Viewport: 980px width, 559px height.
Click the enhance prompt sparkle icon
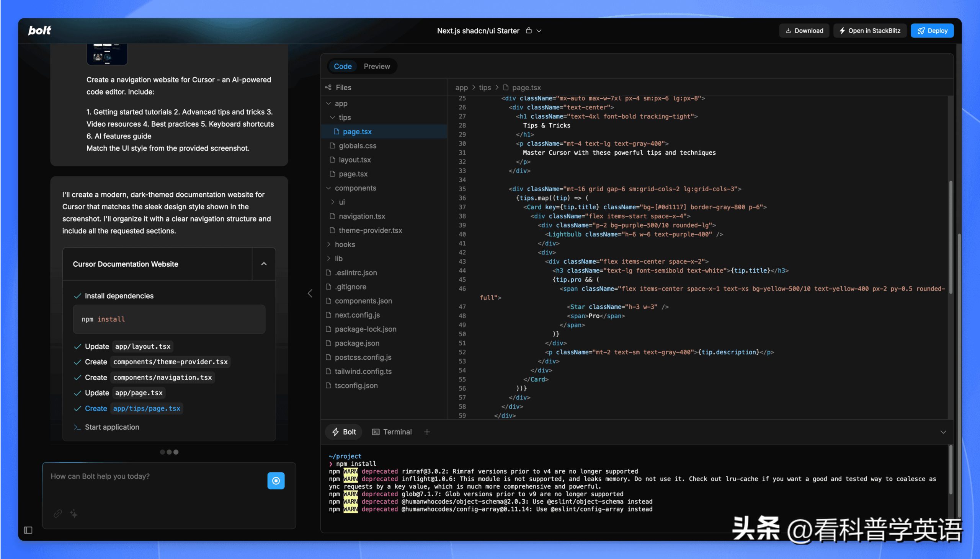click(x=74, y=513)
